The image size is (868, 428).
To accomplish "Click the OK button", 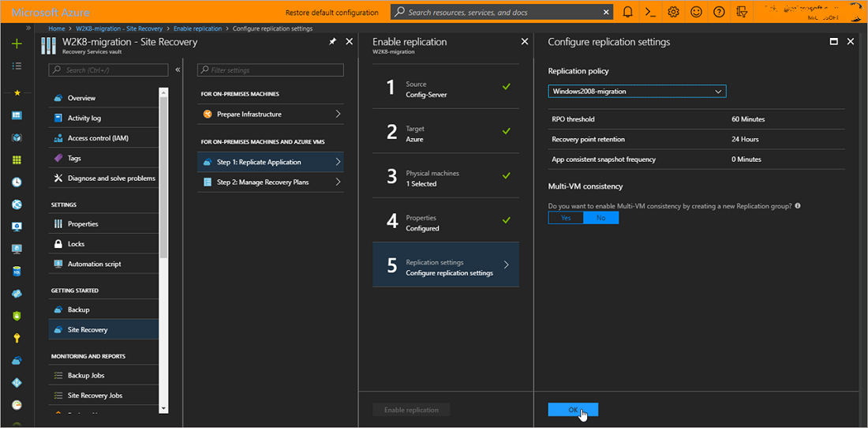I will tap(573, 409).
